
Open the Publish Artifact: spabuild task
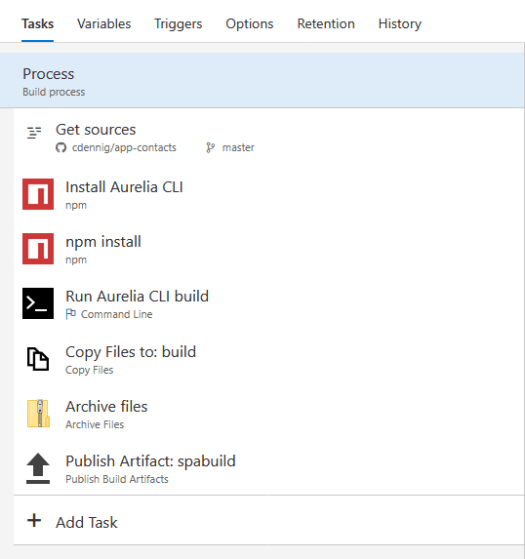[151, 461]
